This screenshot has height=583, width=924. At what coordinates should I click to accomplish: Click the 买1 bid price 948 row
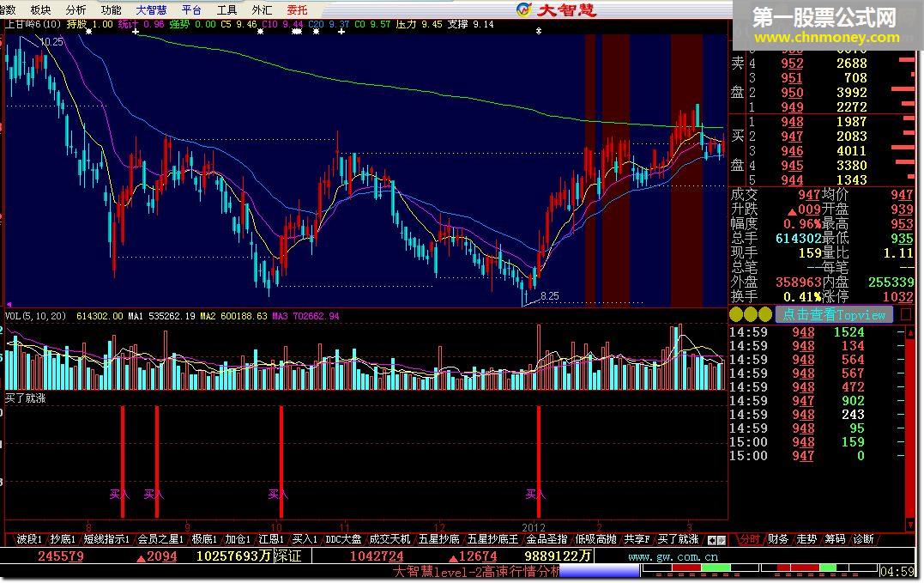(x=822, y=122)
